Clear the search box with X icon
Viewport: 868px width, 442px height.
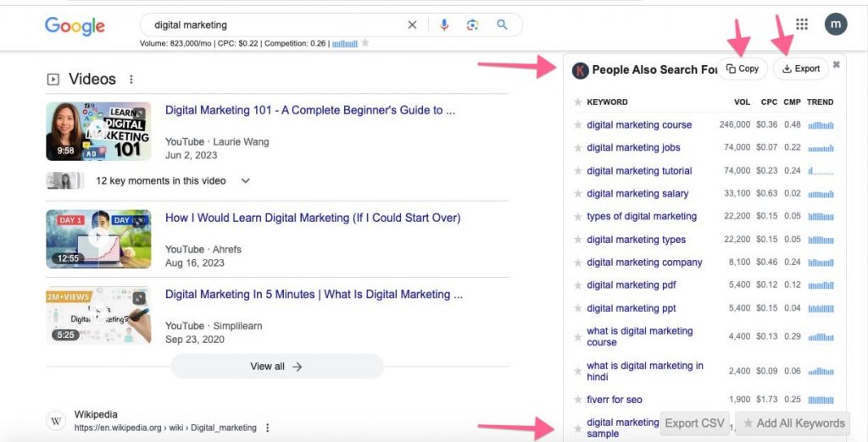tap(413, 25)
